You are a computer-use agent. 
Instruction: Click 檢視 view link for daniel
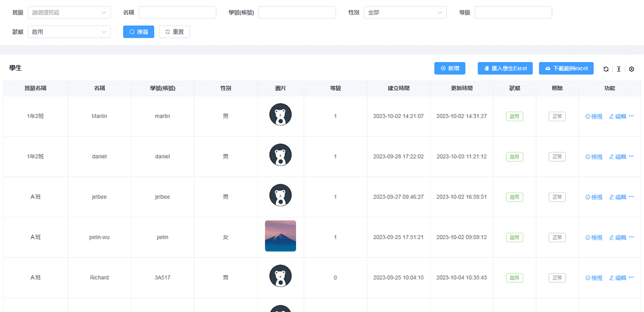(594, 157)
